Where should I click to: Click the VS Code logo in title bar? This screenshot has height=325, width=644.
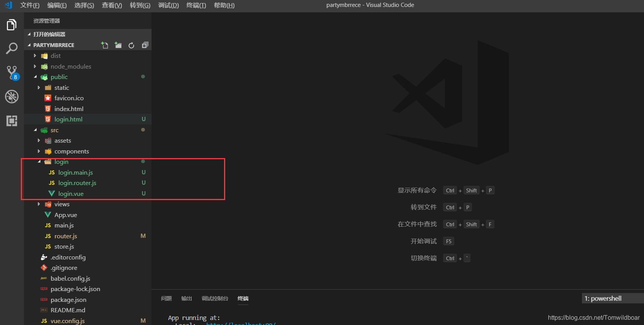pyautogui.click(x=8, y=5)
